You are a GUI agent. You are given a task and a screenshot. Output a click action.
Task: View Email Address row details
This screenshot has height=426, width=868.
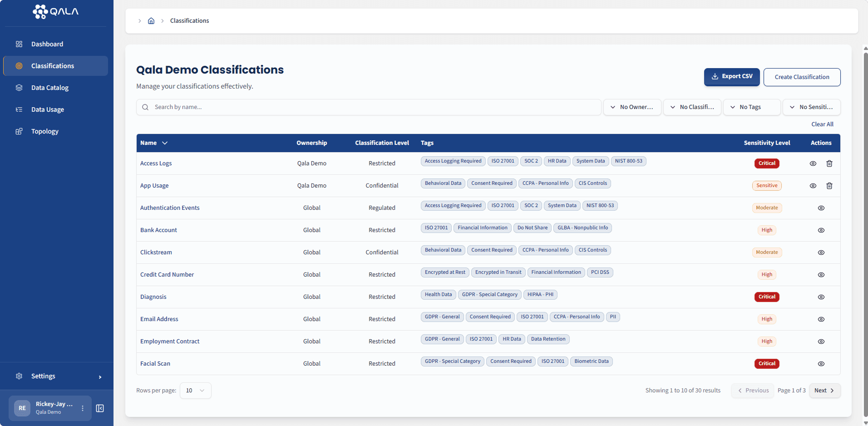(x=821, y=319)
